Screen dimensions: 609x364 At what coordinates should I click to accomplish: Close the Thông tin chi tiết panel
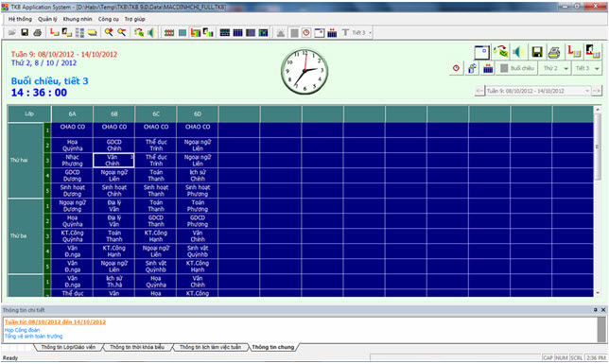pyautogui.click(x=603, y=310)
